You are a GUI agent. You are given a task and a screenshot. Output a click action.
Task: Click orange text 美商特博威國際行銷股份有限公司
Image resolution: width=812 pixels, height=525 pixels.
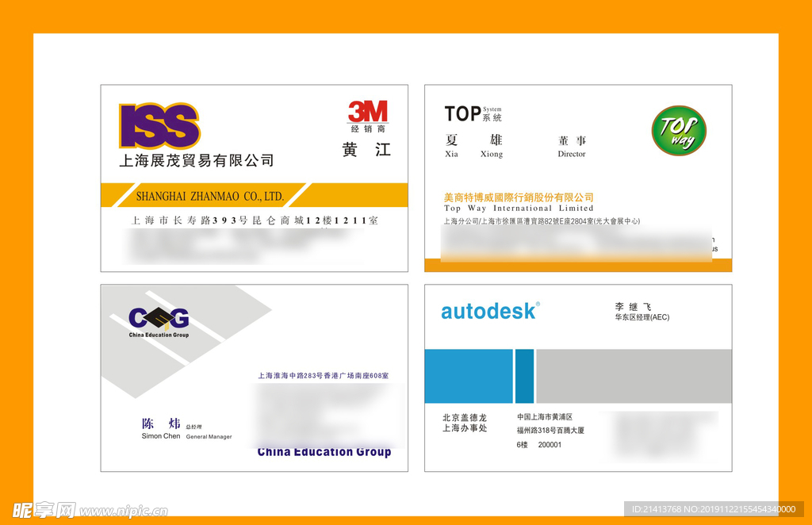coord(519,197)
